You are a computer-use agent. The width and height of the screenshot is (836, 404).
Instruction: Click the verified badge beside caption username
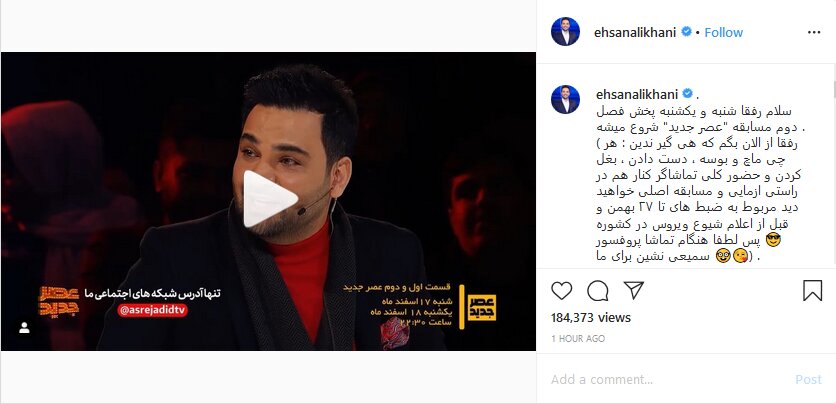coord(688,94)
